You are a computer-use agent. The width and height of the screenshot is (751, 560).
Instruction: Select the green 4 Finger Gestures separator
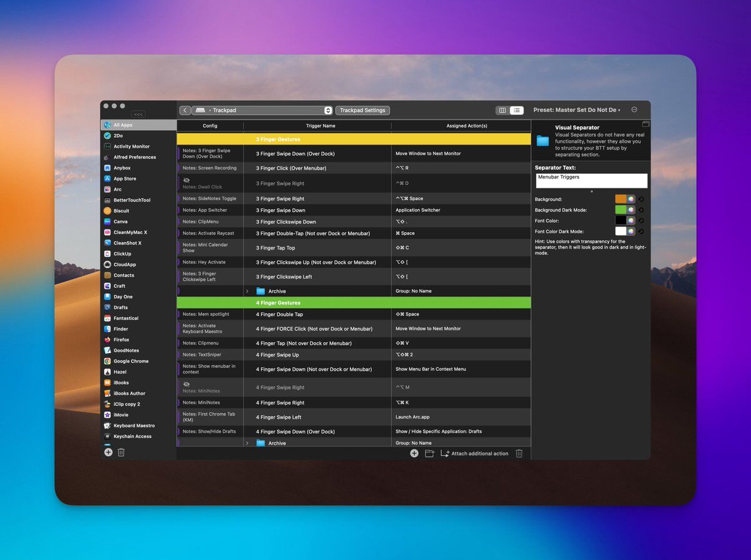click(x=354, y=303)
